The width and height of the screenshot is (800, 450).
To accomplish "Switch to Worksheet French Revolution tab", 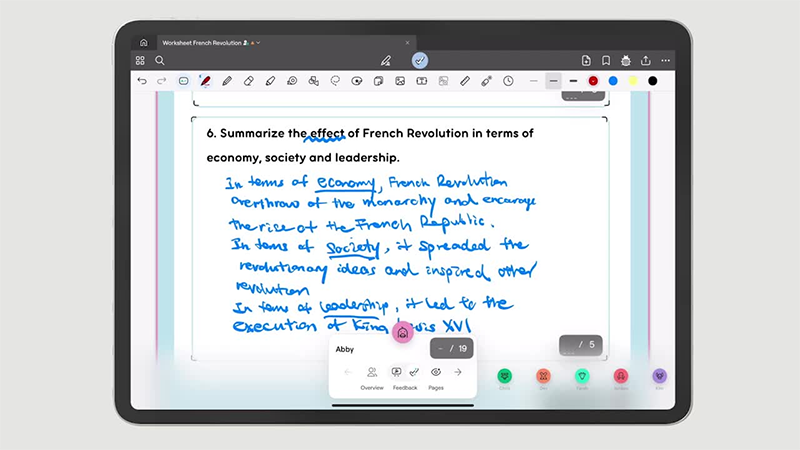I will coord(286,43).
